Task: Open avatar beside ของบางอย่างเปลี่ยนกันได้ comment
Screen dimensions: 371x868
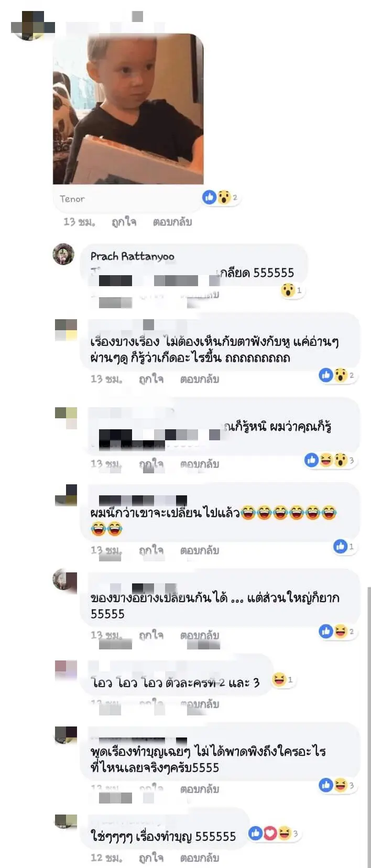Action: coord(65,580)
